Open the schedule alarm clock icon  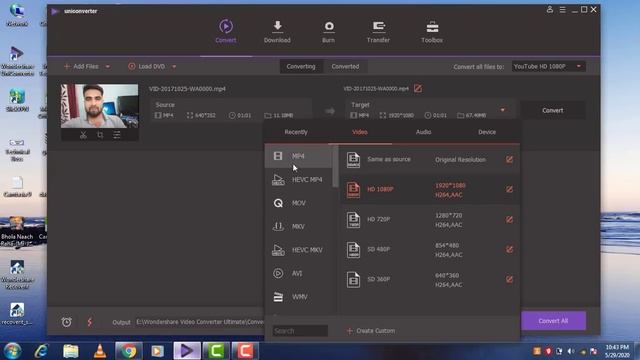[67, 322]
